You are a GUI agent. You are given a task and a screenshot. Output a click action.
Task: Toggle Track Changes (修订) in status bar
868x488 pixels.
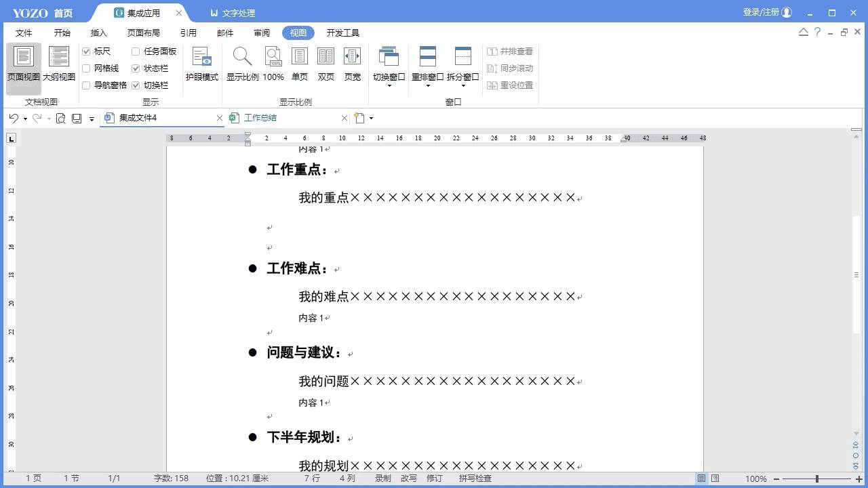click(x=435, y=479)
